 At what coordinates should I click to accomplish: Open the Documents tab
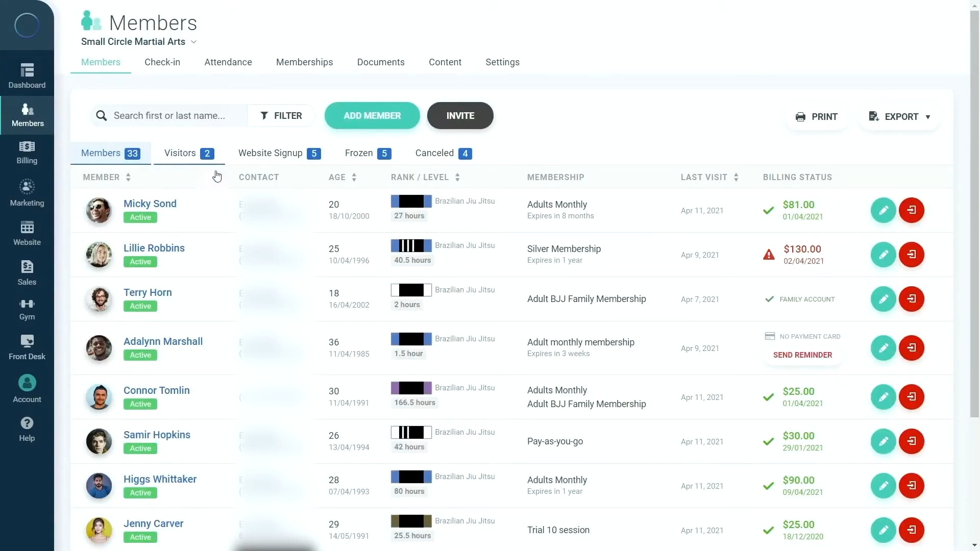pos(381,62)
